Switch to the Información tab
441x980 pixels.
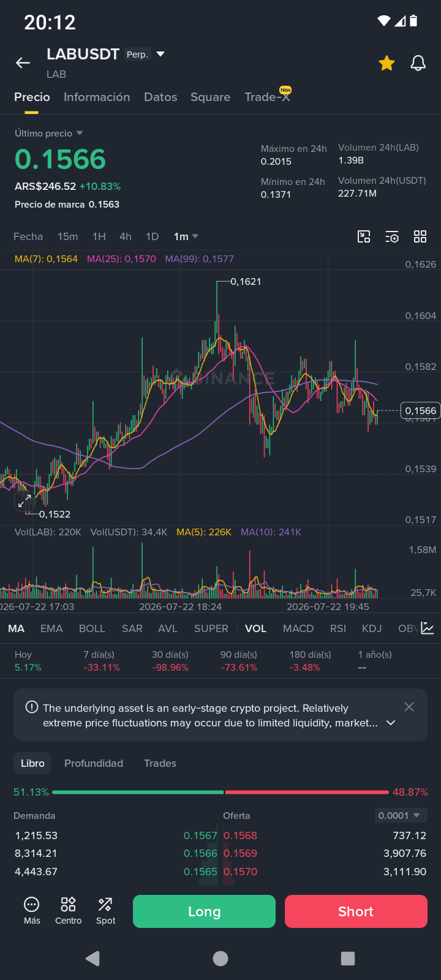point(97,97)
